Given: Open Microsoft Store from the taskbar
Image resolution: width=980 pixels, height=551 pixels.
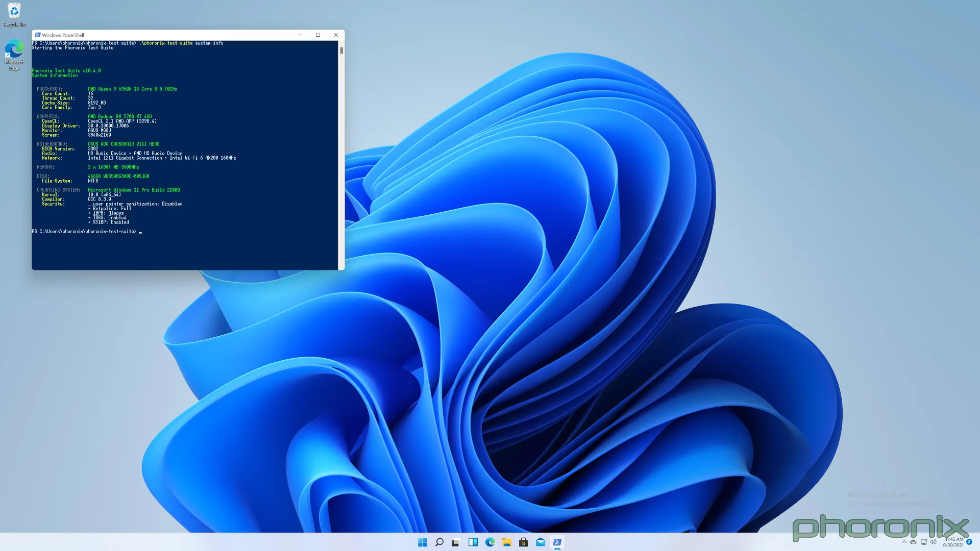Looking at the screenshot, I should pos(524,542).
